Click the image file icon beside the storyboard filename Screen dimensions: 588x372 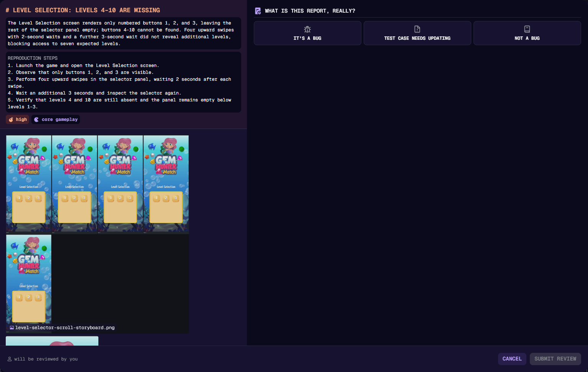coord(12,328)
